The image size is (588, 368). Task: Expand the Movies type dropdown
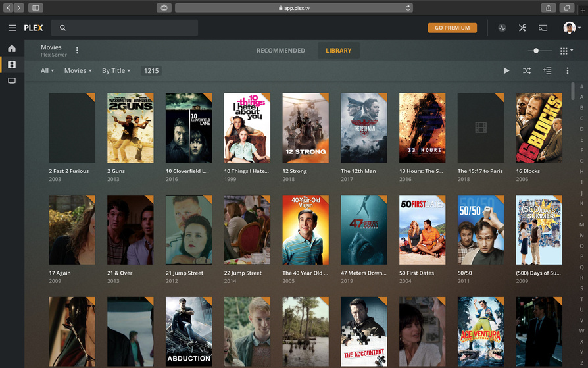pyautogui.click(x=78, y=70)
